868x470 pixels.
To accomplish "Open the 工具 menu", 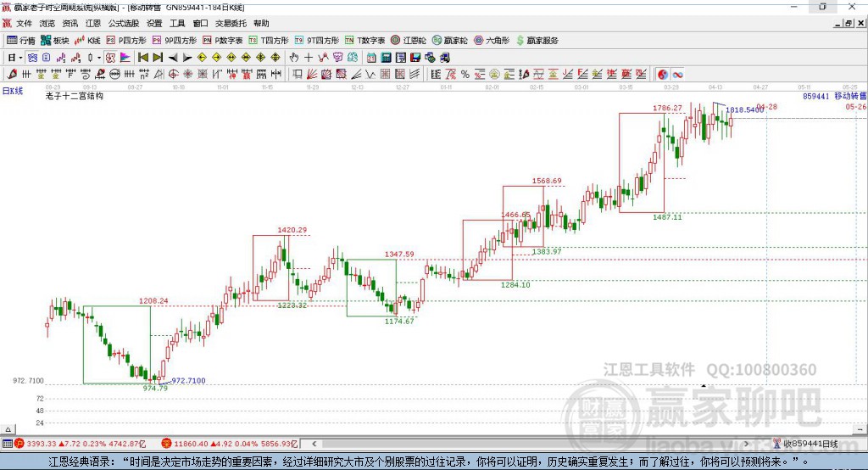I will [x=177, y=23].
